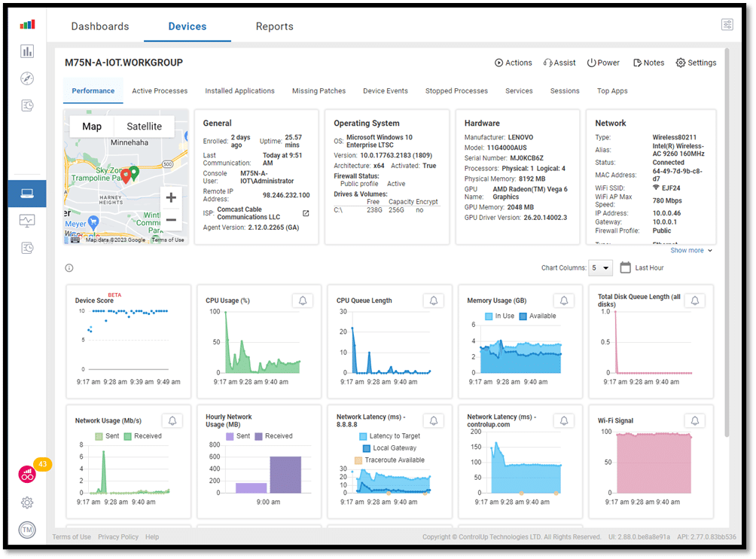
Task: Click the bell on Total Disk Queue Length chart
Action: coord(695,301)
